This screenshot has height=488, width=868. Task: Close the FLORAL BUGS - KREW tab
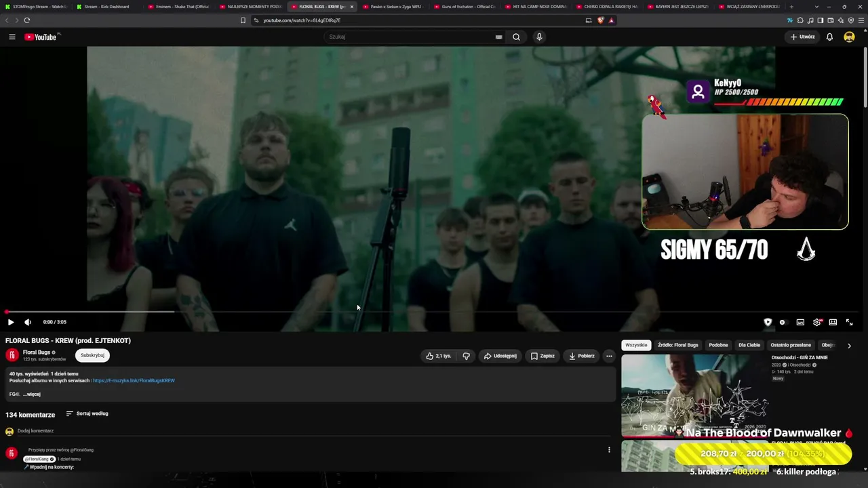[x=352, y=7]
